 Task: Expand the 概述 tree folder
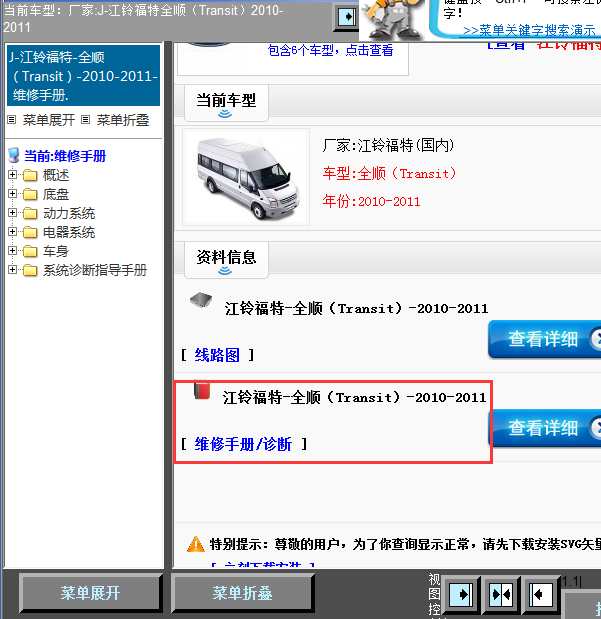(12, 174)
